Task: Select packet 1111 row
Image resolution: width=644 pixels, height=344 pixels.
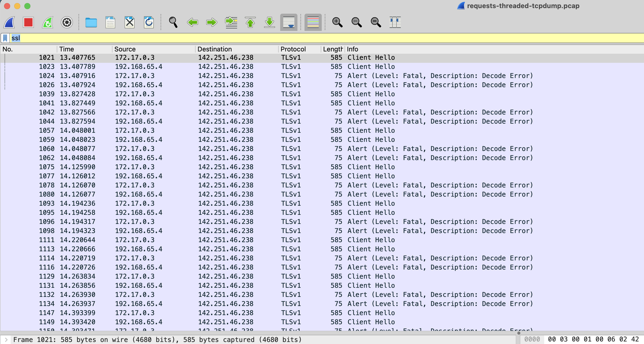Action: pos(322,240)
